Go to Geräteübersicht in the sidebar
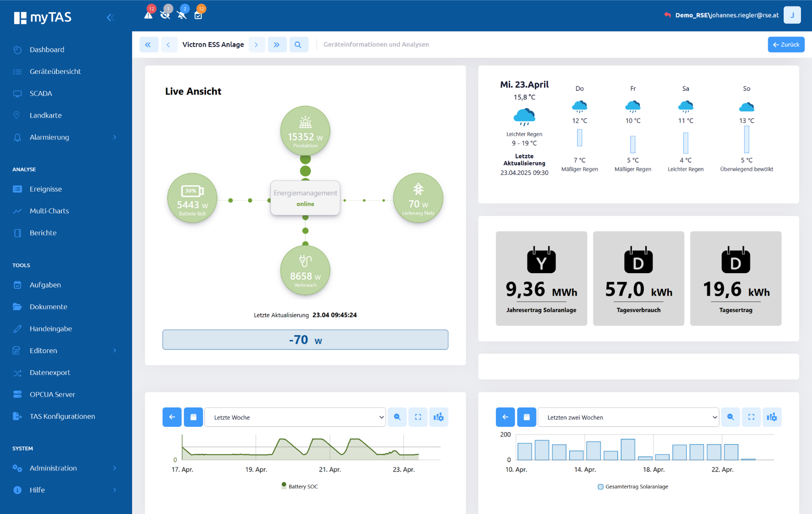Screen dimensions: 812x514 pos(55,71)
